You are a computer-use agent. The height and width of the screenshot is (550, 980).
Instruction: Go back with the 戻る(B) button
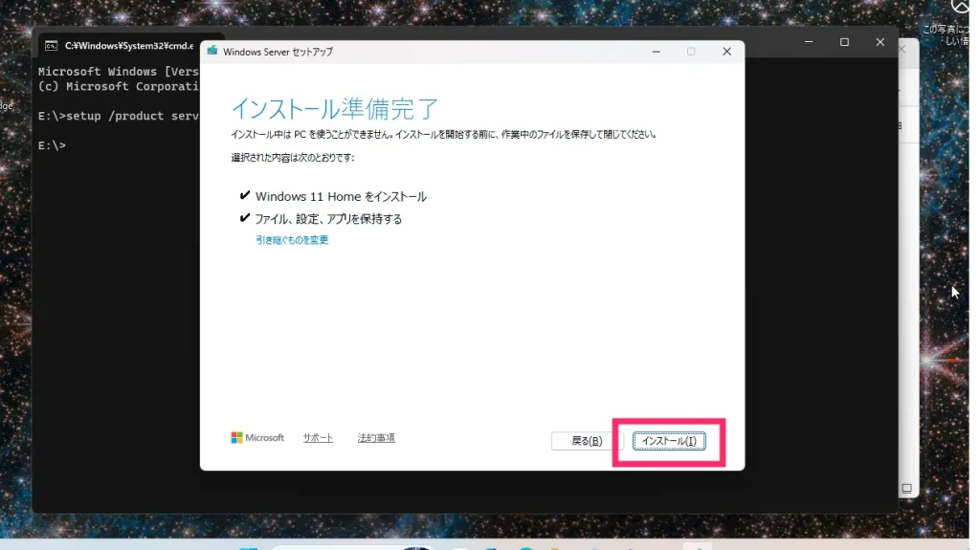tap(587, 441)
